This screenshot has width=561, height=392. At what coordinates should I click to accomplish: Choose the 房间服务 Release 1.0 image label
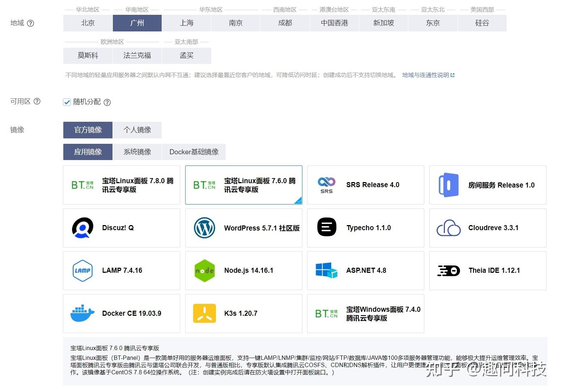pyautogui.click(x=501, y=185)
